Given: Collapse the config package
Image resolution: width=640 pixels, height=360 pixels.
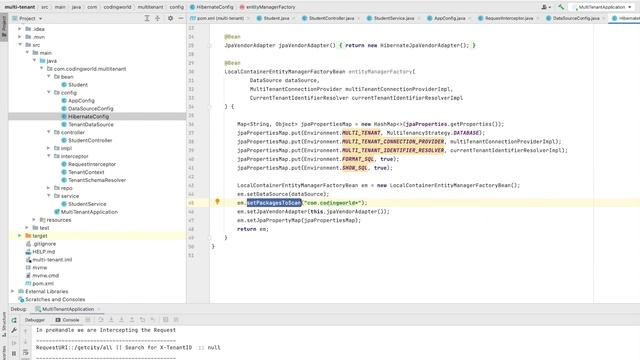Looking at the screenshot, I should pyautogui.click(x=49, y=92).
